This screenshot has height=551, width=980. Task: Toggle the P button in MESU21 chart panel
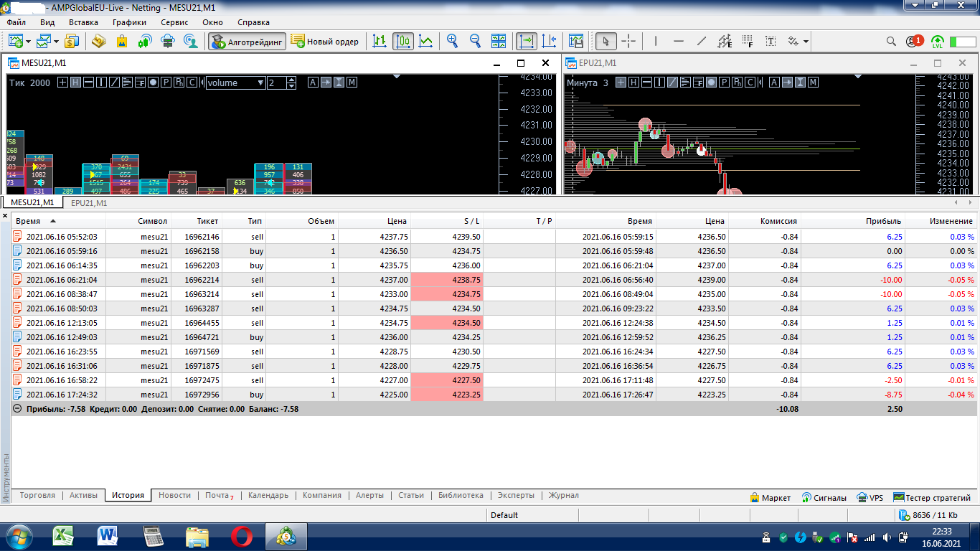click(166, 83)
